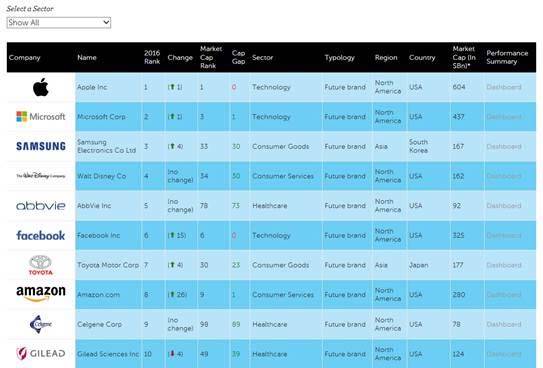
Task: Click the up arrow in Apple's Change cell
Action: (172, 87)
